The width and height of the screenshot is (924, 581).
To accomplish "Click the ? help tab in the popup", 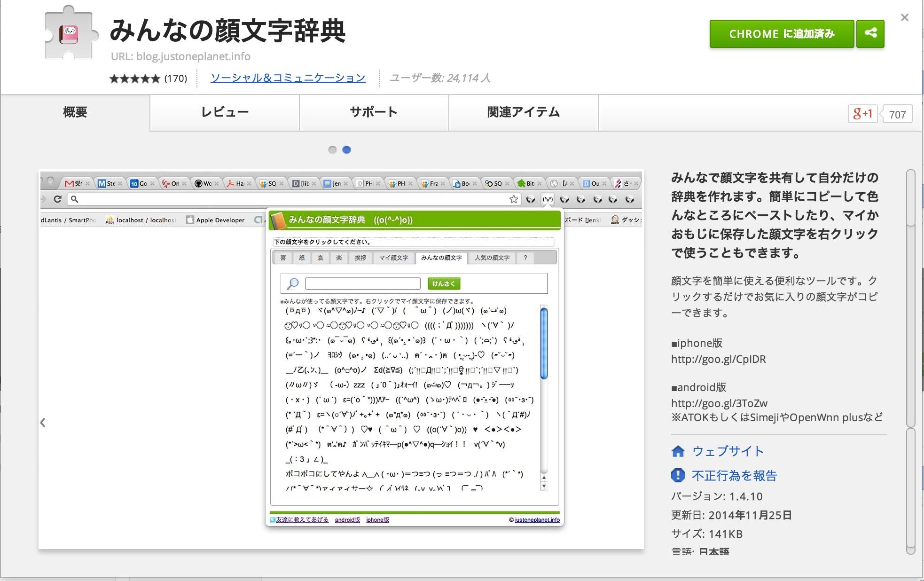I will click(x=525, y=258).
